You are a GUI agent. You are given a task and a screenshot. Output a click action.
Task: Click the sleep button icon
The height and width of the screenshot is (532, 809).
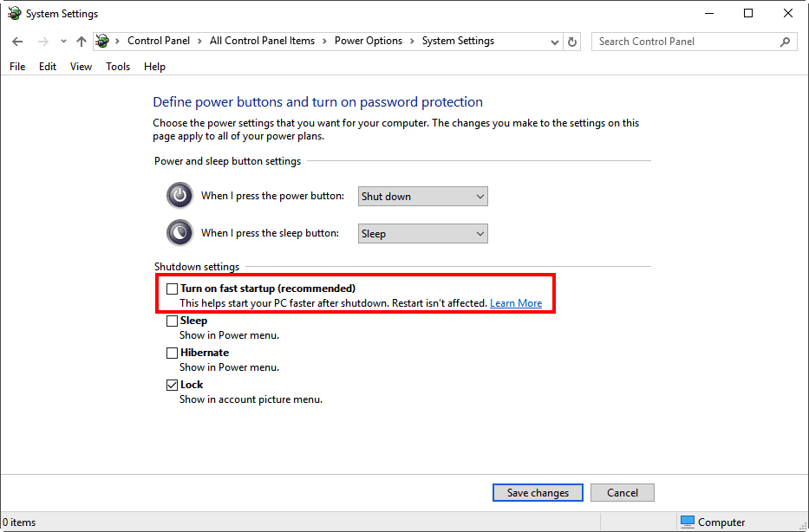179,232
